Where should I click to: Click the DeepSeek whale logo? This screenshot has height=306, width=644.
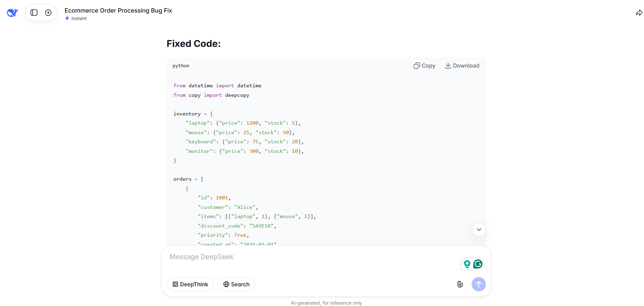click(x=12, y=13)
